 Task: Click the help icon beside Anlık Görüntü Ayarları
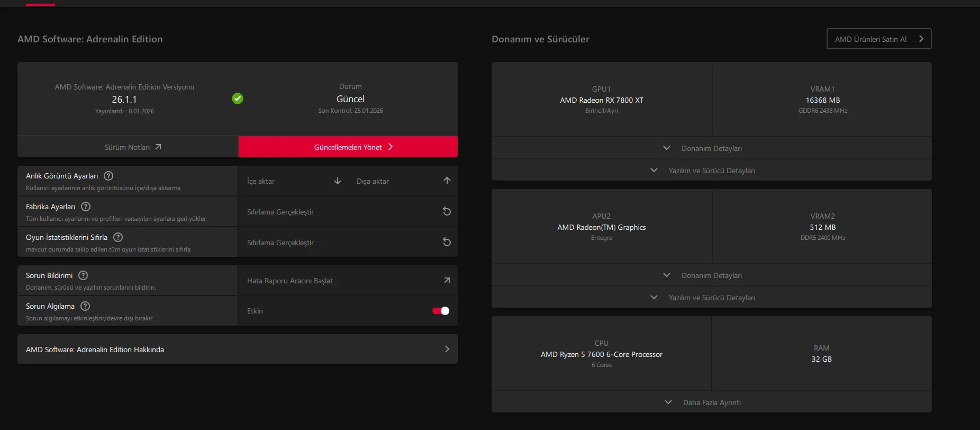pyautogui.click(x=108, y=176)
